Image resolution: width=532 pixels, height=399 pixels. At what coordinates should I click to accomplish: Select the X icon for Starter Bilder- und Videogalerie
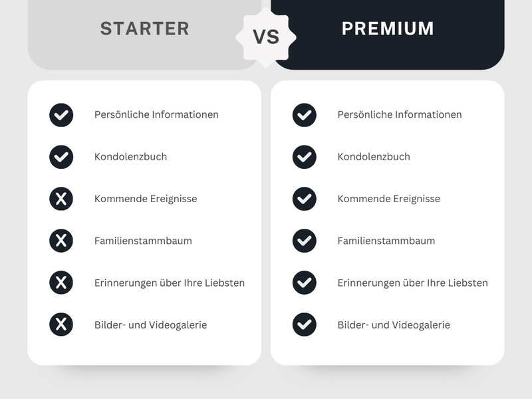click(61, 325)
